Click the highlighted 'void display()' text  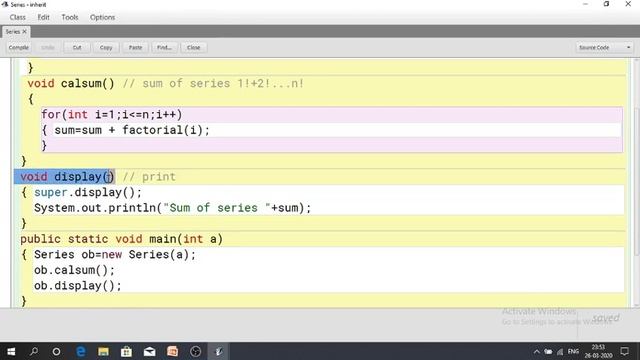67,177
